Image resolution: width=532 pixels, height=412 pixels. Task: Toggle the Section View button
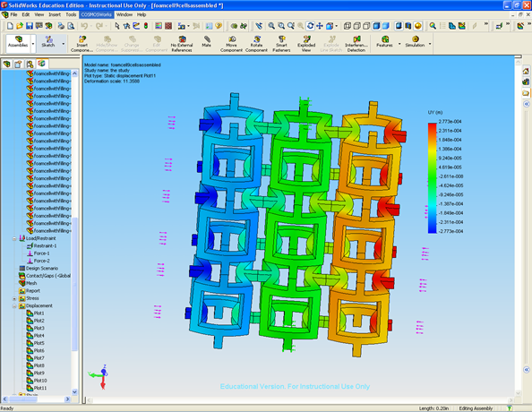pyautogui.click(x=408, y=26)
